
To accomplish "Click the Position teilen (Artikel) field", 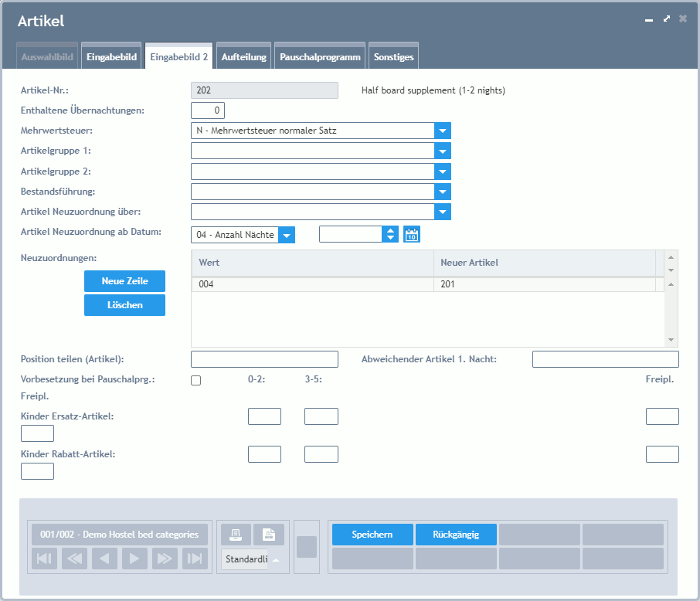I will (264, 359).
